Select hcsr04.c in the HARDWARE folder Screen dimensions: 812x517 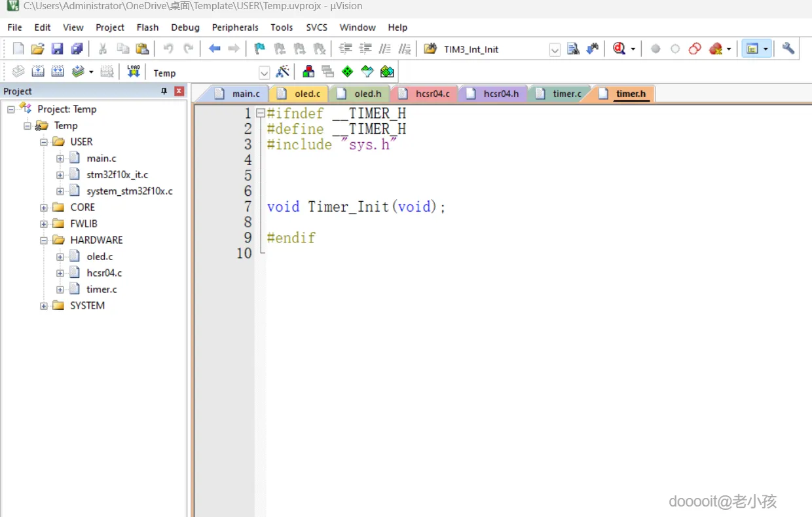104,273
